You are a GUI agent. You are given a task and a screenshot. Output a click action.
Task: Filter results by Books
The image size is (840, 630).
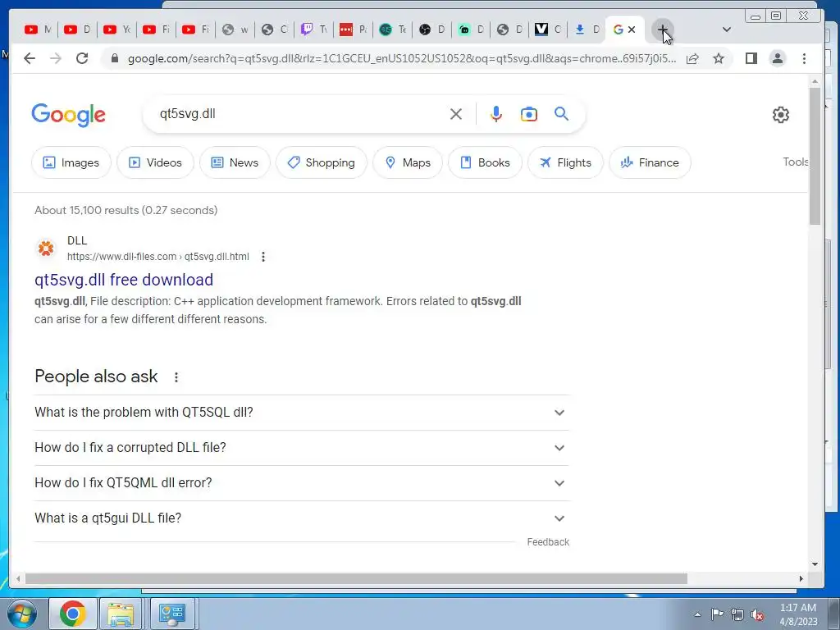(485, 162)
